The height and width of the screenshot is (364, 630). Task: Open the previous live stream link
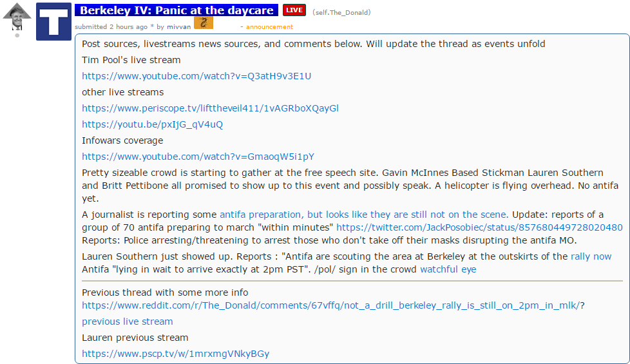tap(128, 321)
